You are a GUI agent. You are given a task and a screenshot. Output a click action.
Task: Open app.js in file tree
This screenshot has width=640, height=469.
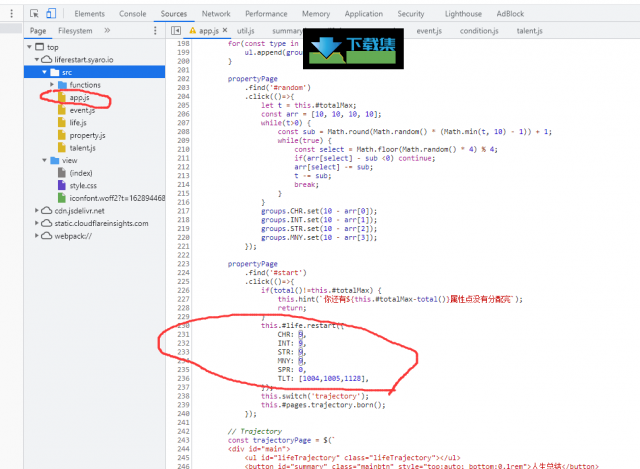tap(79, 98)
